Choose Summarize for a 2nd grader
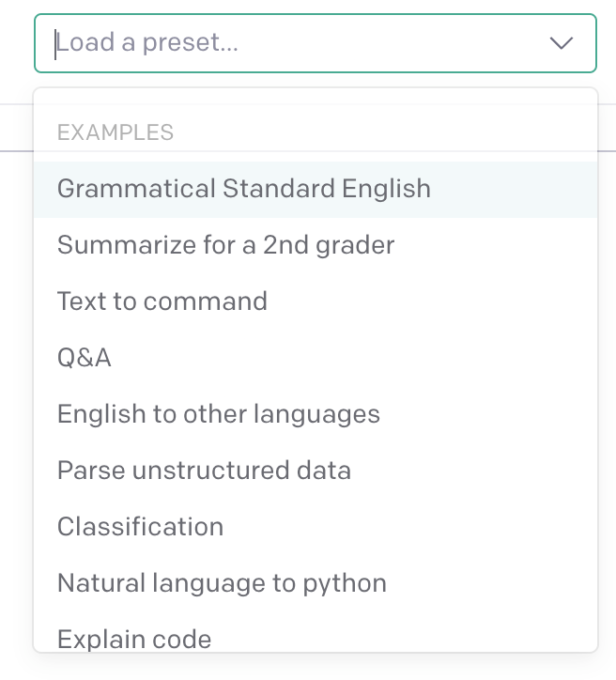Viewport: 616px width, 680px height. [x=225, y=245]
